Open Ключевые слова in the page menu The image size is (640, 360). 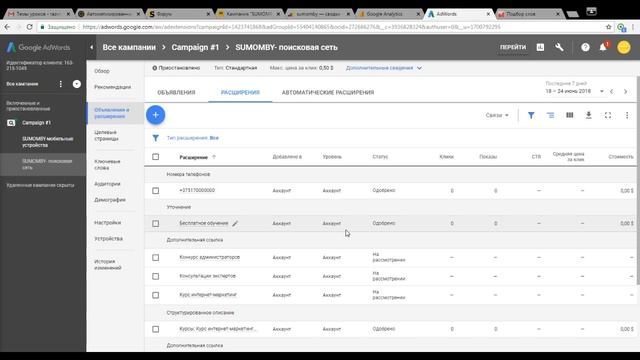[x=107, y=164]
